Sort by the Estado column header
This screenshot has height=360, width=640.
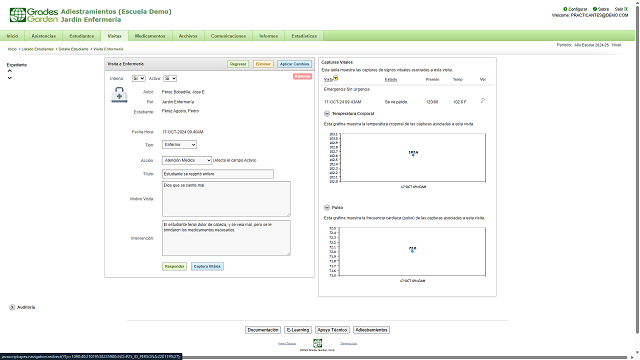point(391,80)
